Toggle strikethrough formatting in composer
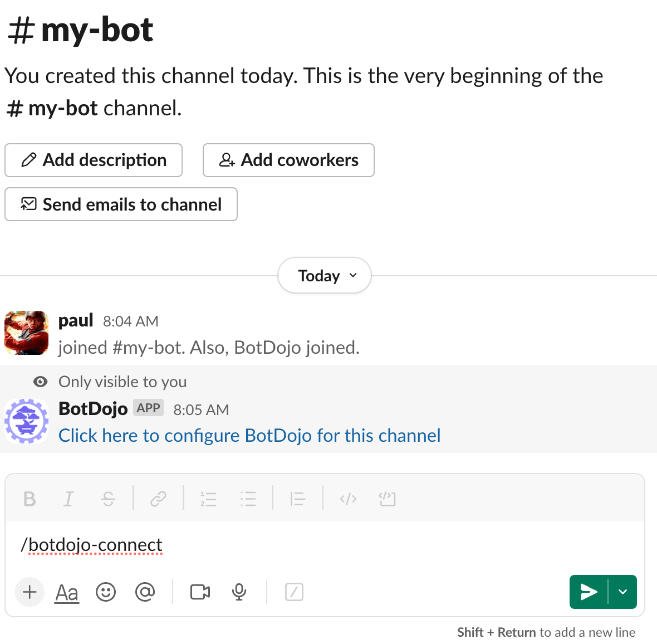Viewport: 657px width, 644px height. click(108, 499)
